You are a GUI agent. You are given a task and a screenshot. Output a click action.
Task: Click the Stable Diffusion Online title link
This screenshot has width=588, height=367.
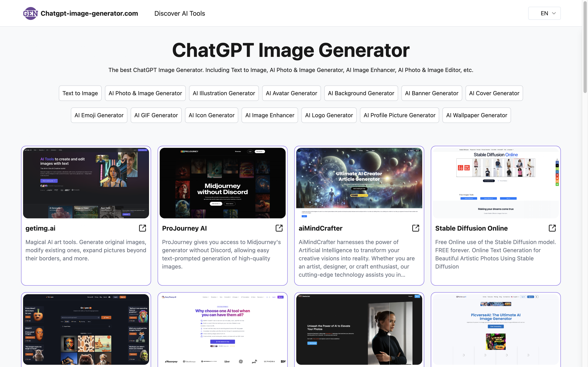[x=471, y=228]
